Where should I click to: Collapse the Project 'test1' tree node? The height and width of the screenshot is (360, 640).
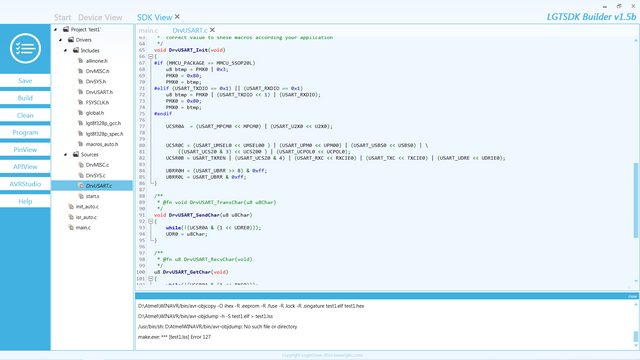click(x=56, y=29)
